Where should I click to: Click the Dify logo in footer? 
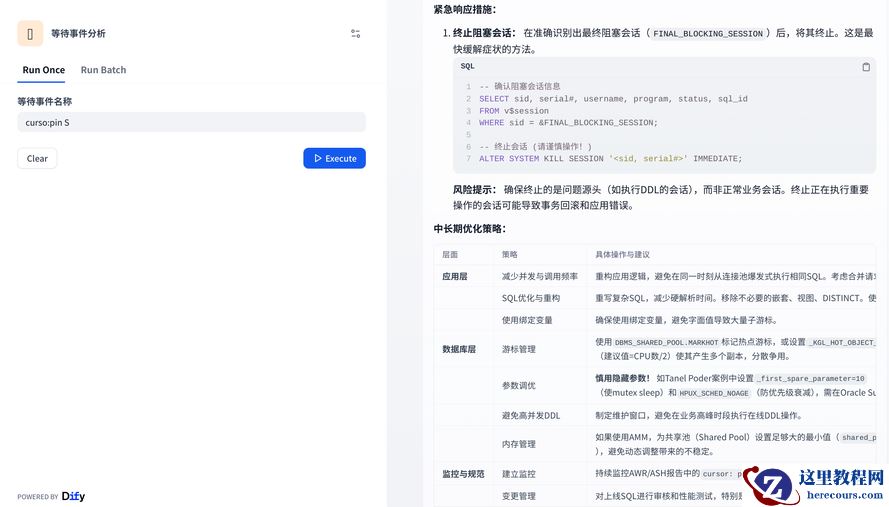point(73,496)
